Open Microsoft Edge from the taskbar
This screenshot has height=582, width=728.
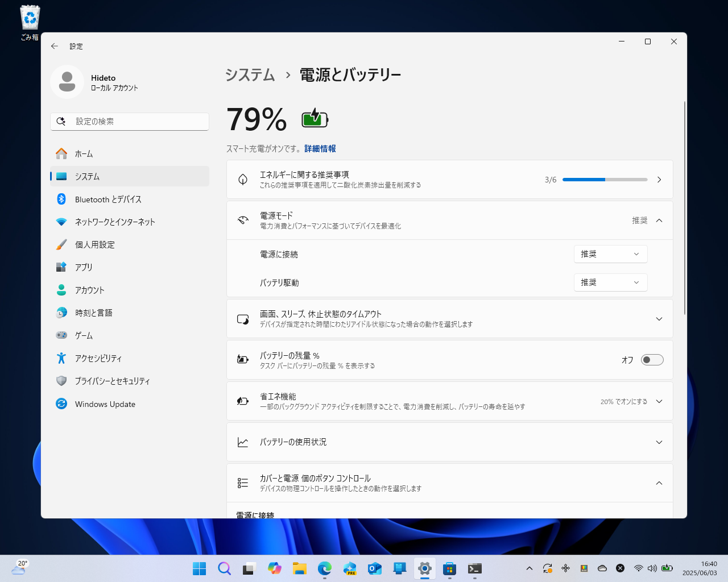(325, 567)
